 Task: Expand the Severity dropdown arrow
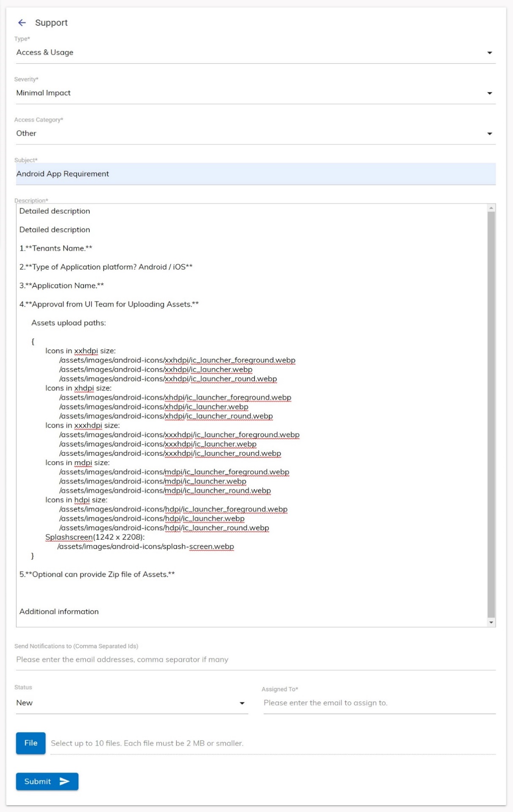click(490, 93)
